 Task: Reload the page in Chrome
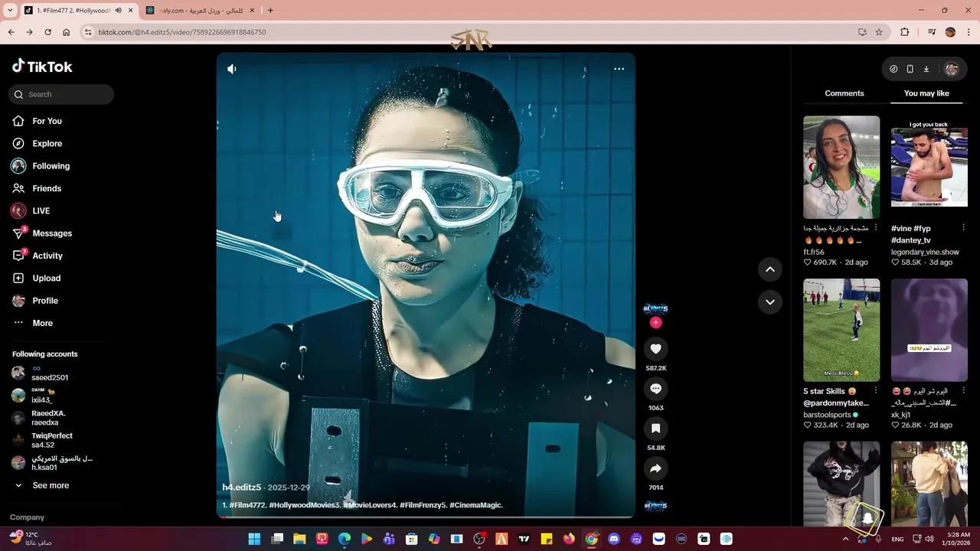pyautogui.click(x=47, y=32)
